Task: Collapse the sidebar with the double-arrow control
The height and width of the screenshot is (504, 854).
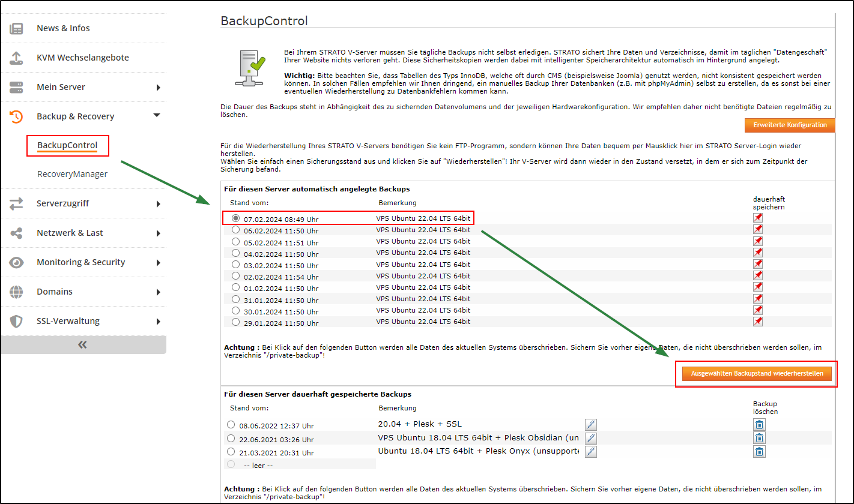Action: [83, 345]
